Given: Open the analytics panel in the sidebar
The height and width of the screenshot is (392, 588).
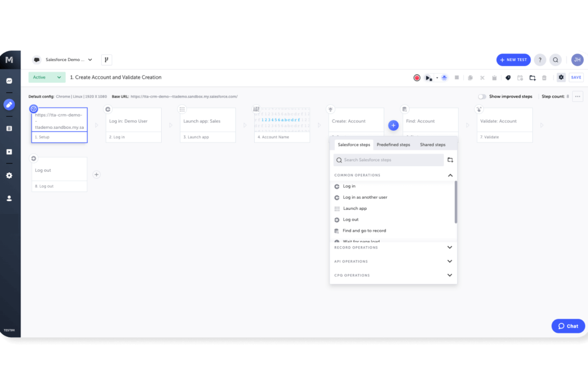Looking at the screenshot, I should tap(10, 81).
